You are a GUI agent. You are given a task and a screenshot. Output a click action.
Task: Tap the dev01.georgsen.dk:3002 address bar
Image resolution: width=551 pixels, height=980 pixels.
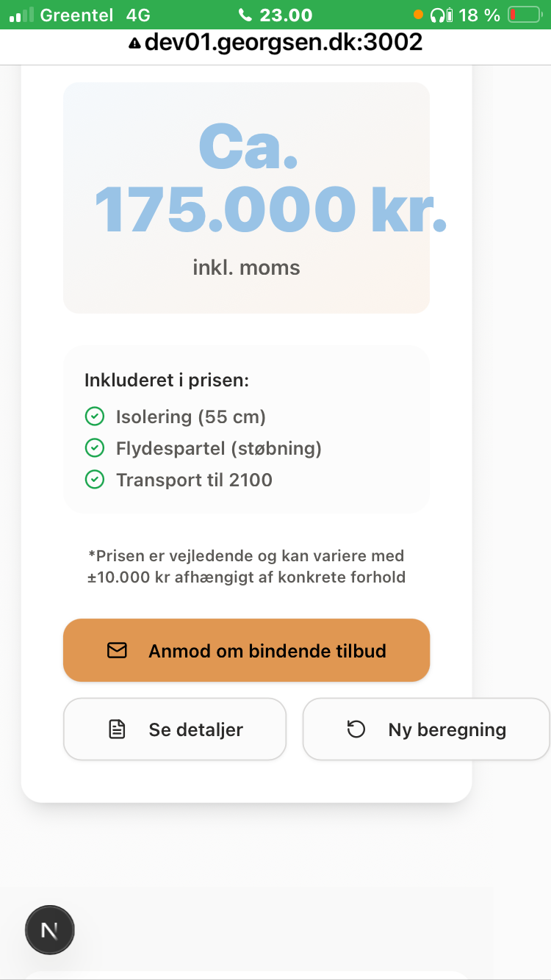284,43
